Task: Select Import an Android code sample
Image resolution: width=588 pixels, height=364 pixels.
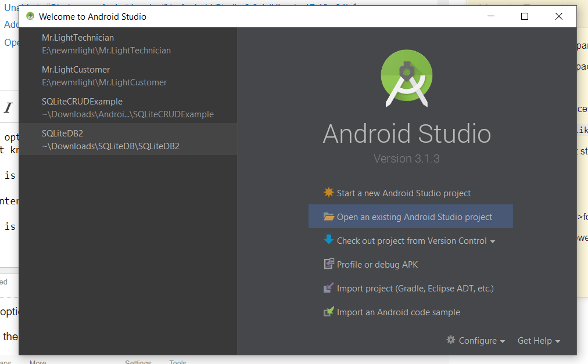Action: pos(398,312)
